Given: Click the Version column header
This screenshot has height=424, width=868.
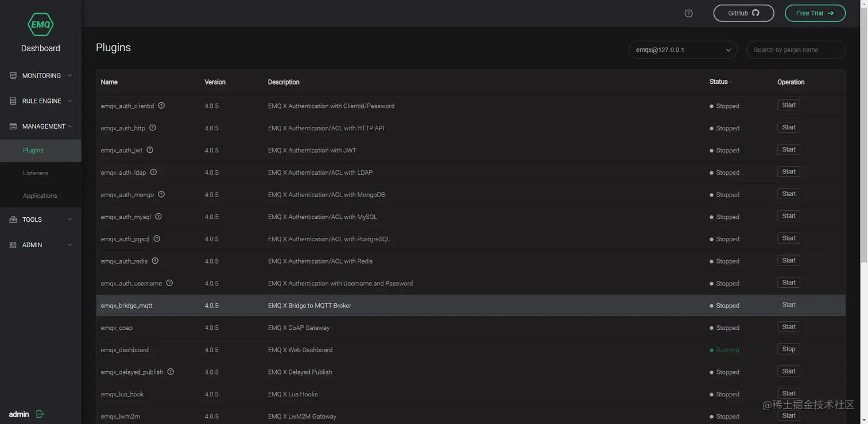Looking at the screenshot, I should (215, 82).
